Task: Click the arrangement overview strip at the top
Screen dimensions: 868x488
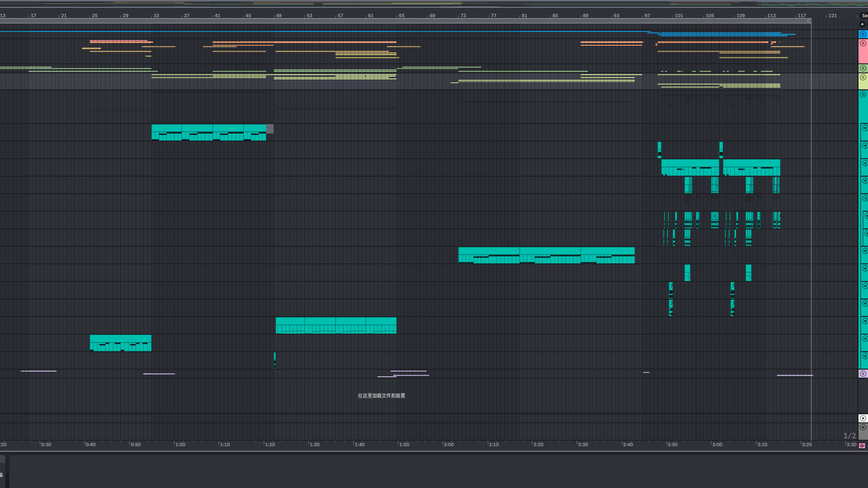Action: point(431,4)
